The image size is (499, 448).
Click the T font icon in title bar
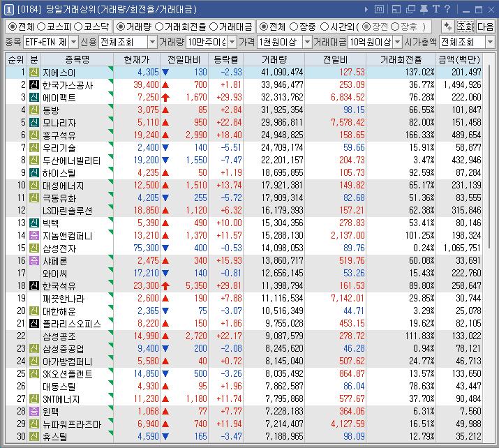point(435,9)
